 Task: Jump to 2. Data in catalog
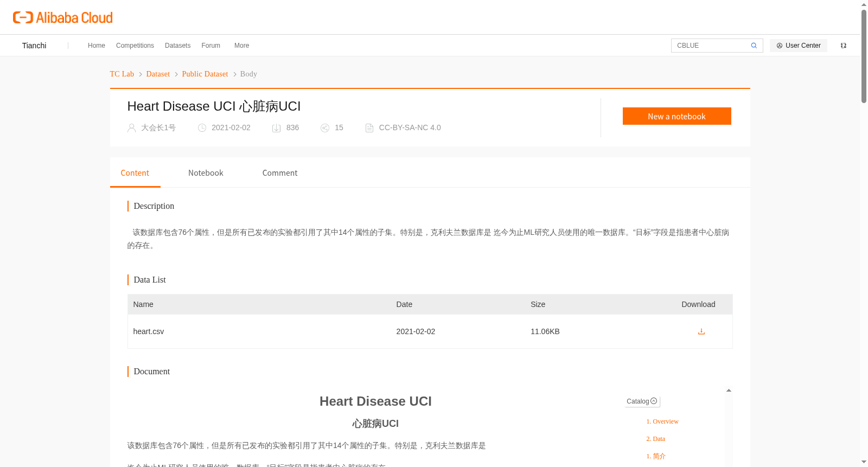(655, 439)
